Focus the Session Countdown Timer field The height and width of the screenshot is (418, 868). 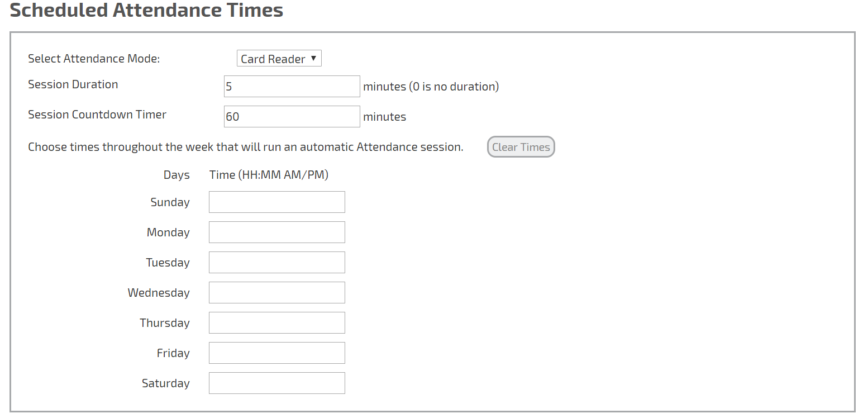[292, 117]
